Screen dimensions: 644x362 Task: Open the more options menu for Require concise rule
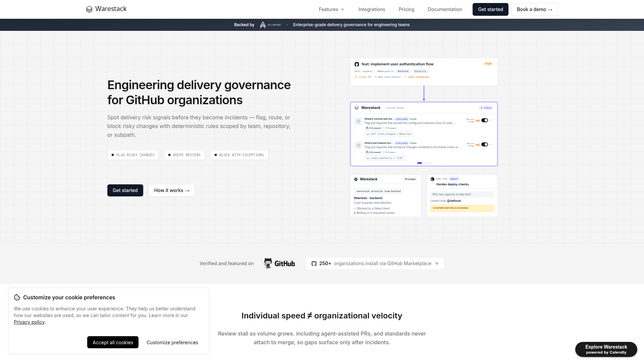[491, 120]
